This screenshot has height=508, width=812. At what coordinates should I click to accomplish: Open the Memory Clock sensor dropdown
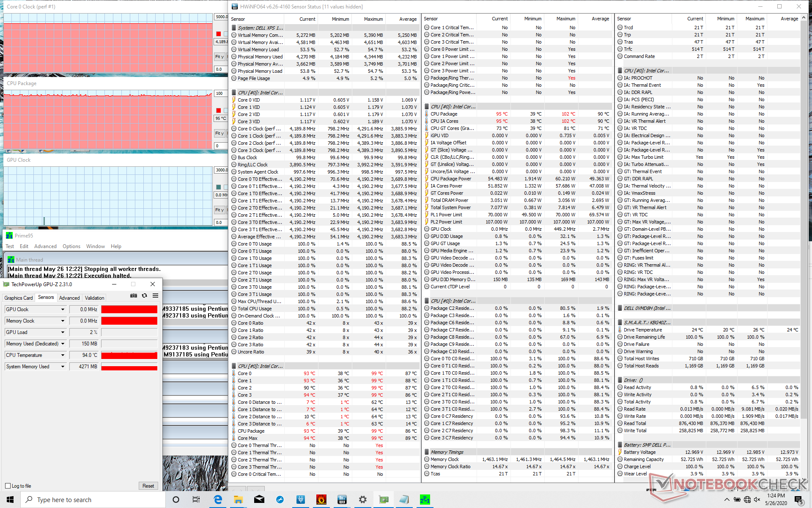point(63,321)
